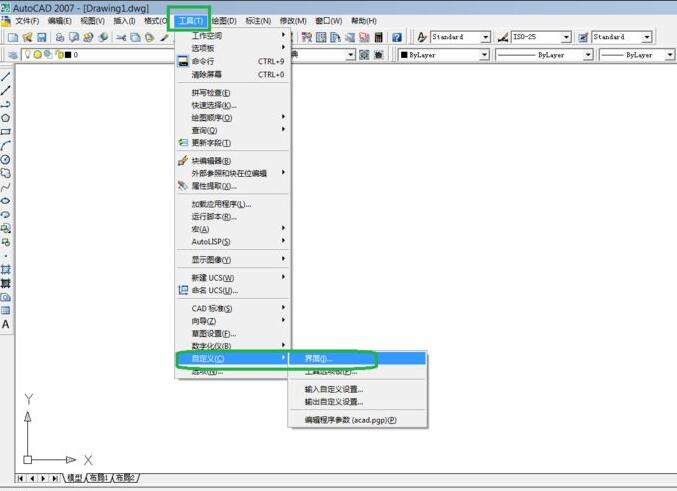Select the Make Block tool
Image resolution: width=677 pixels, height=491 pixels.
pos(6,242)
